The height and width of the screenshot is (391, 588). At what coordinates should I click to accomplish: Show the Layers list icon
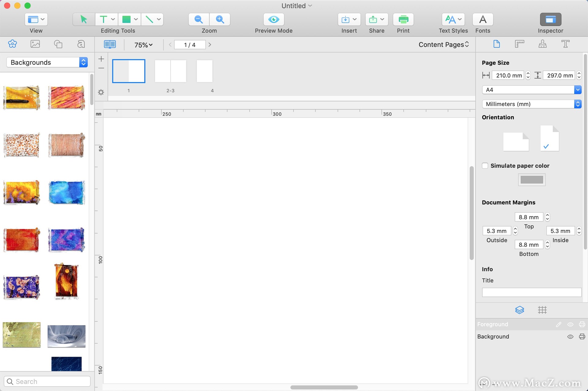click(519, 310)
